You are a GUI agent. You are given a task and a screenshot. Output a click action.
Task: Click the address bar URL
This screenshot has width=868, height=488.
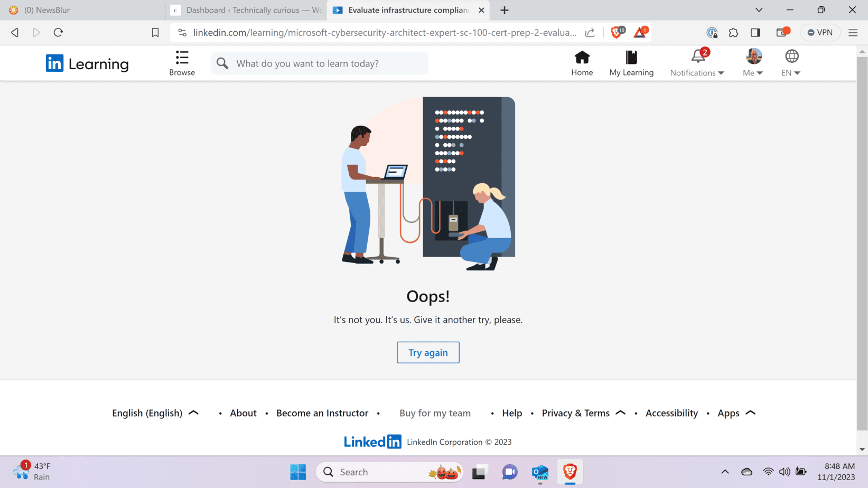pos(385,33)
